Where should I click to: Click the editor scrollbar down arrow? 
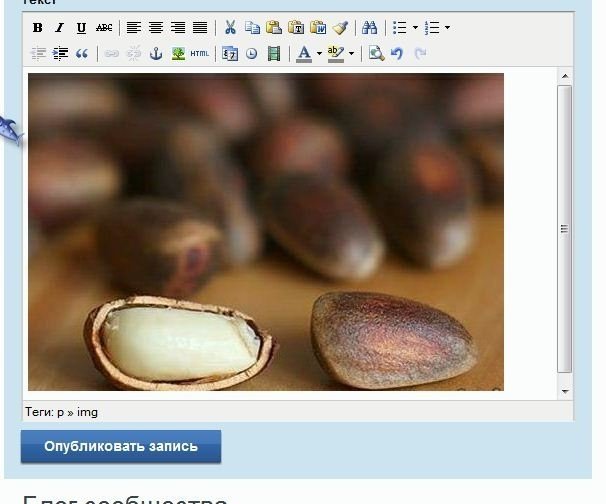click(x=565, y=391)
